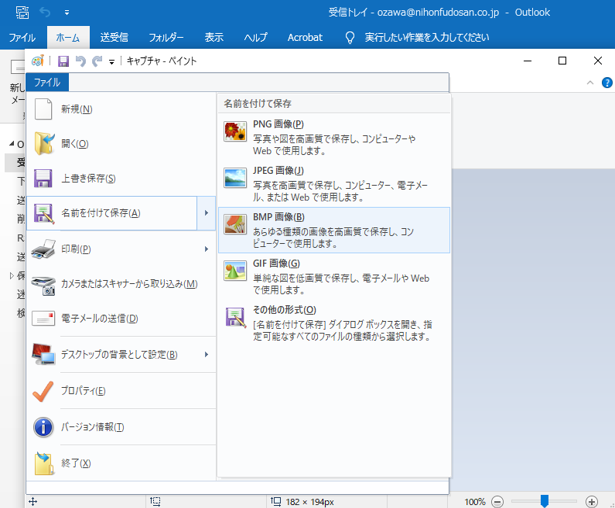
Task: Choose 終了(X) to exit Paint
Action: click(121, 463)
